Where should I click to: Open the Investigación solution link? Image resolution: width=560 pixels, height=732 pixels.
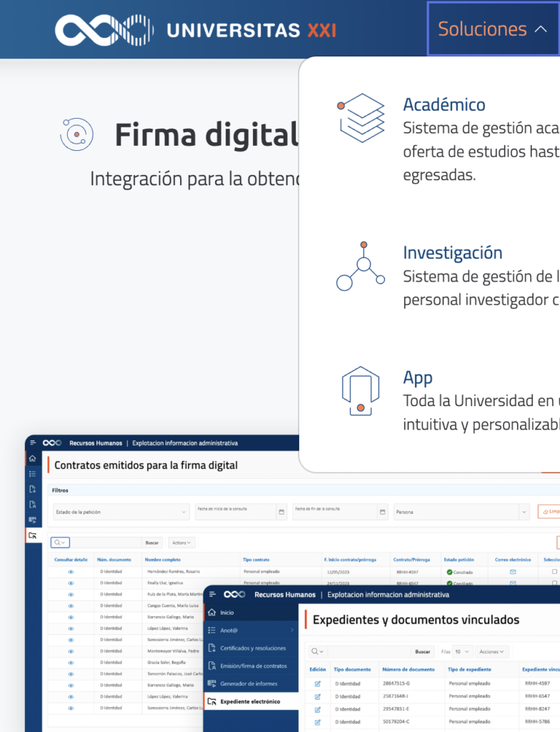click(452, 252)
